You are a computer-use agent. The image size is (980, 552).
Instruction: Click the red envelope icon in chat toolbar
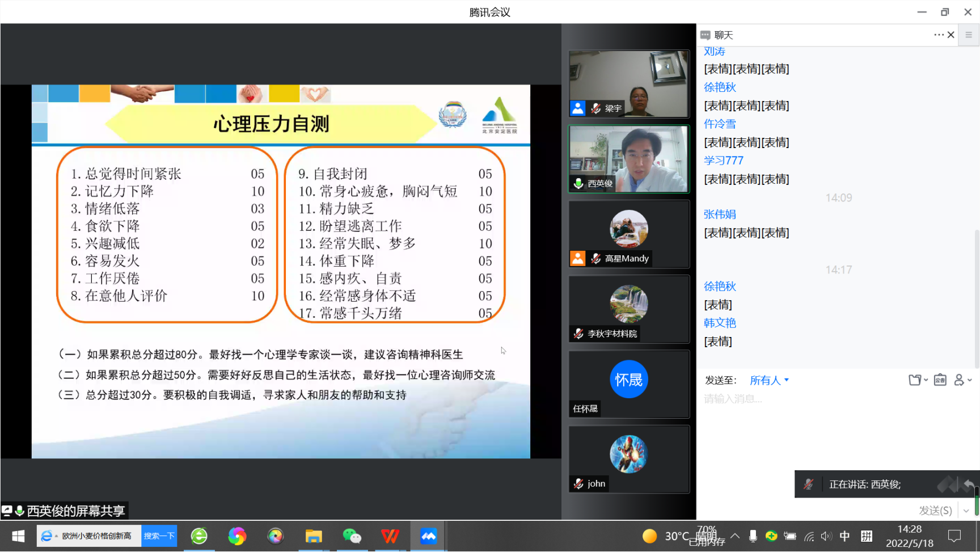[x=940, y=380]
